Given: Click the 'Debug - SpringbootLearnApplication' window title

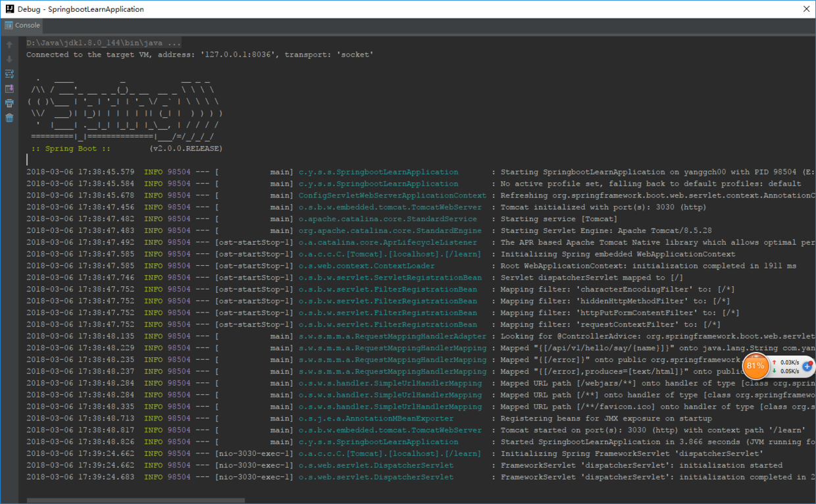Looking at the screenshot, I should (81, 9).
